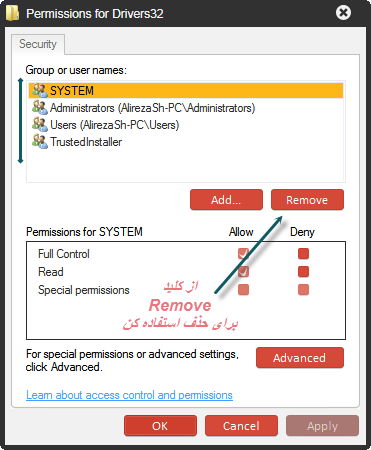Check the Full Control Deny checkbox

pyautogui.click(x=303, y=254)
